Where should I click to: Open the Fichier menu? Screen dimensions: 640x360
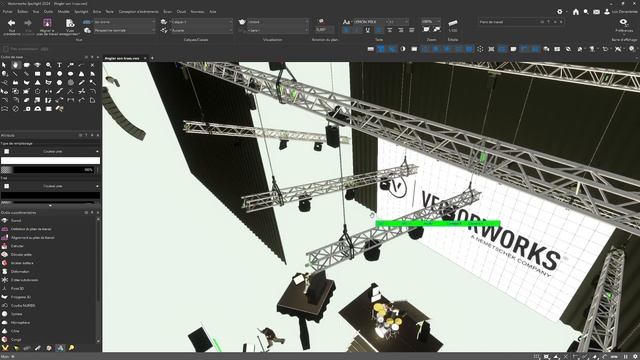pyautogui.click(x=7, y=12)
